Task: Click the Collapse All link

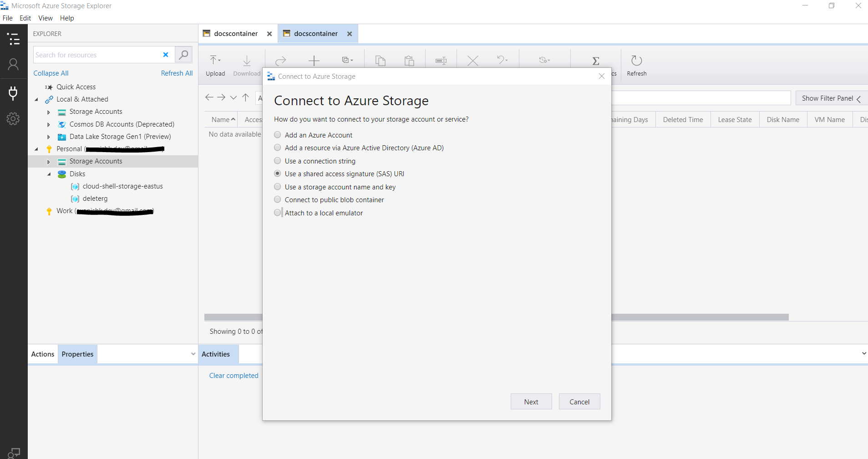Action: click(x=51, y=73)
